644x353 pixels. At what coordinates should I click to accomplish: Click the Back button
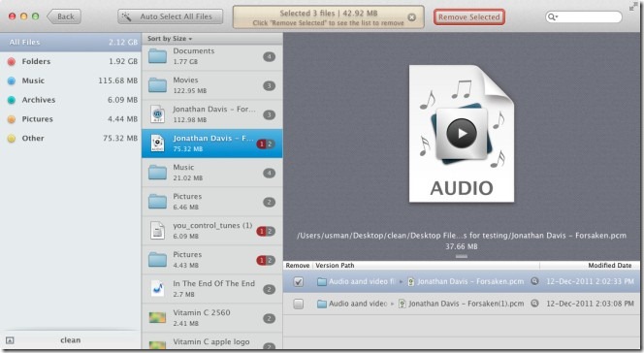(x=64, y=16)
